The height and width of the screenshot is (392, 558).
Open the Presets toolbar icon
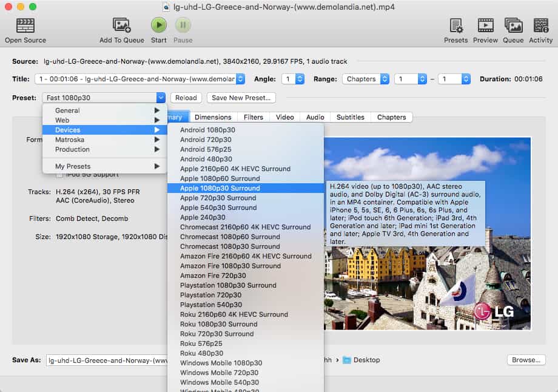pyautogui.click(x=456, y=25)
